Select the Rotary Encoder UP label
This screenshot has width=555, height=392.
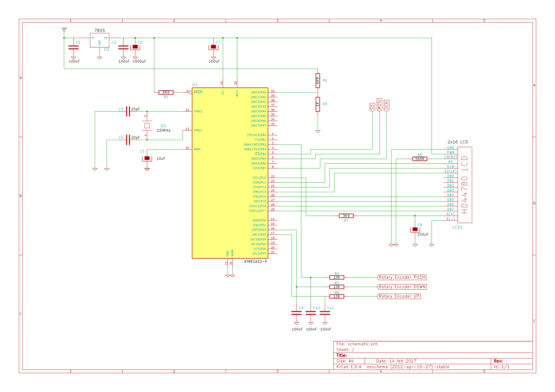click(x=399, y=296)
